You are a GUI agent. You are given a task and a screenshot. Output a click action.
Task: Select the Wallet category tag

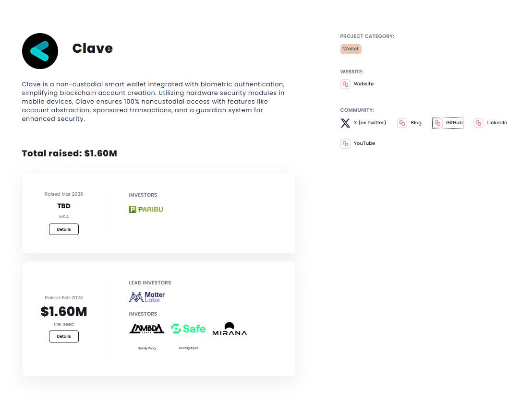pos(351,48)
